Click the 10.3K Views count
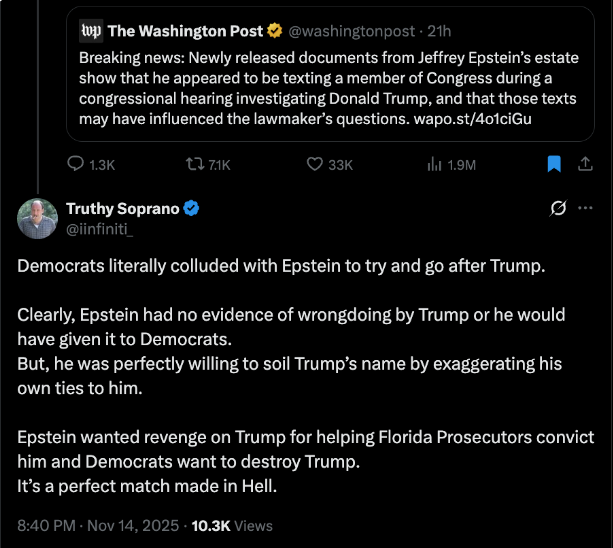Image resolution: width=613 pixels, height=548 pixels. 232,525
